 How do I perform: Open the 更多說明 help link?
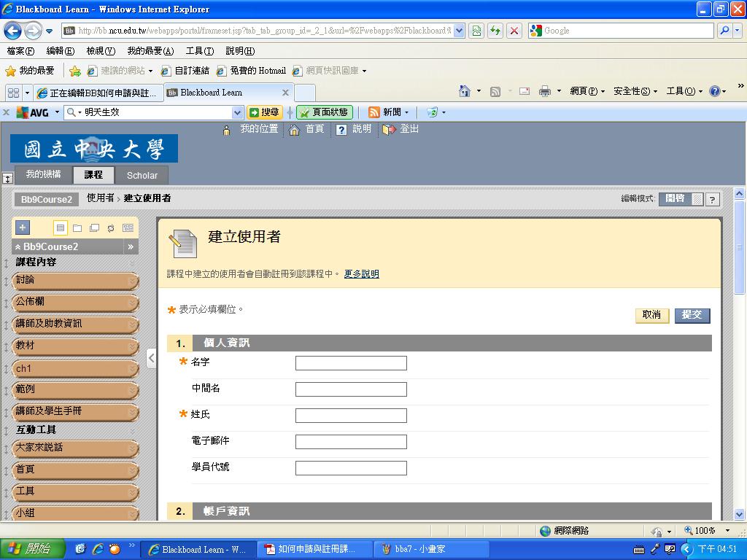coord(362,274)
